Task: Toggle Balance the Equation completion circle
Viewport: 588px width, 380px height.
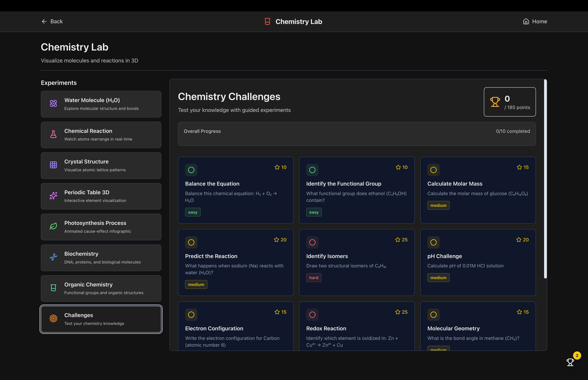Action: 191,170
